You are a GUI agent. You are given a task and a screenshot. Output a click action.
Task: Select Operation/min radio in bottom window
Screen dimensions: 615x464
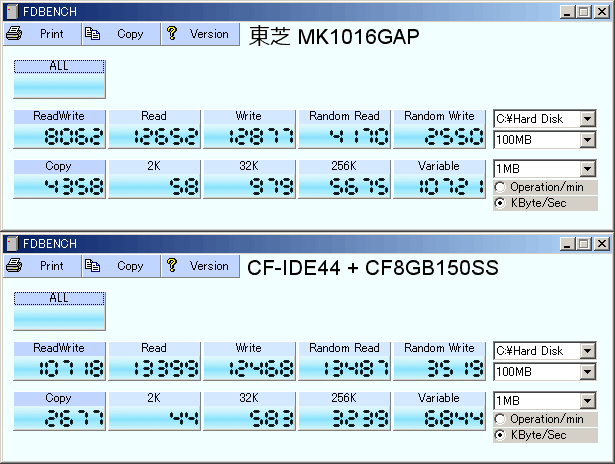500,419
